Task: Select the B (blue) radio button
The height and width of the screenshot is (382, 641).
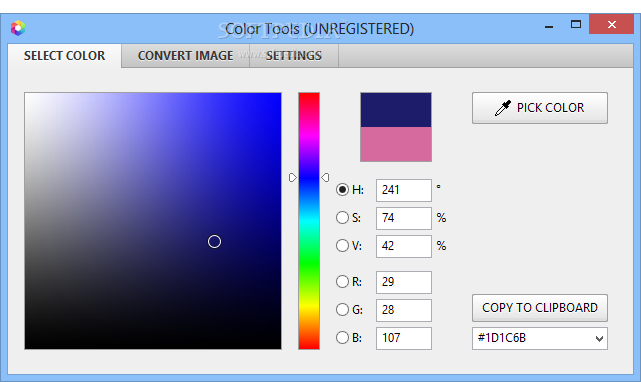Action: [342, 338]
